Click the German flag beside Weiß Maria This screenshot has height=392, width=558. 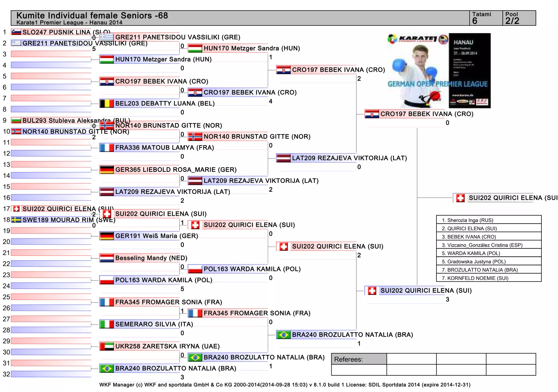tap(107, 236)
